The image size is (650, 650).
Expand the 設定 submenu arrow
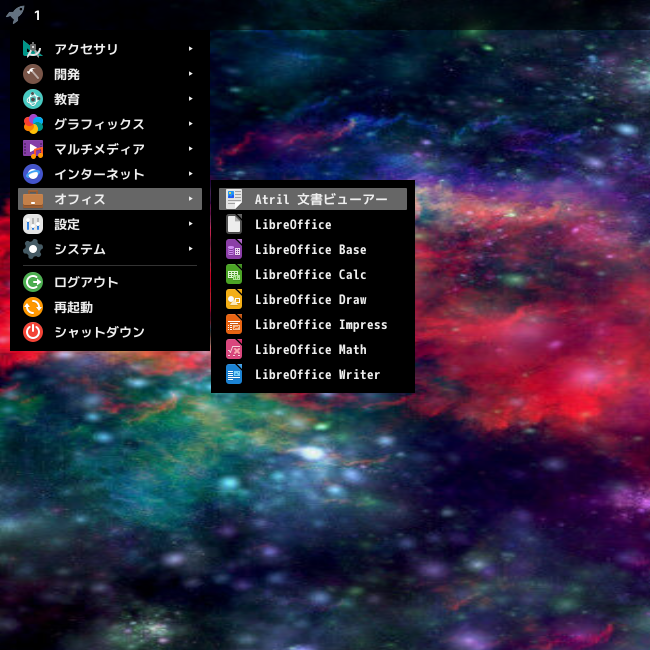pos(190,224)
